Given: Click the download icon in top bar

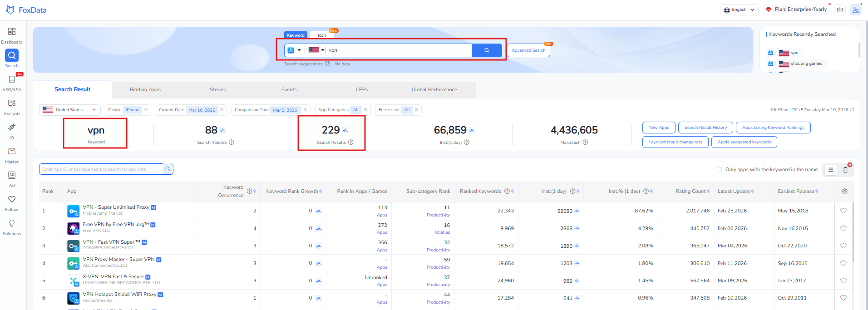Looking at the screenshot, I should click(840, 10).
